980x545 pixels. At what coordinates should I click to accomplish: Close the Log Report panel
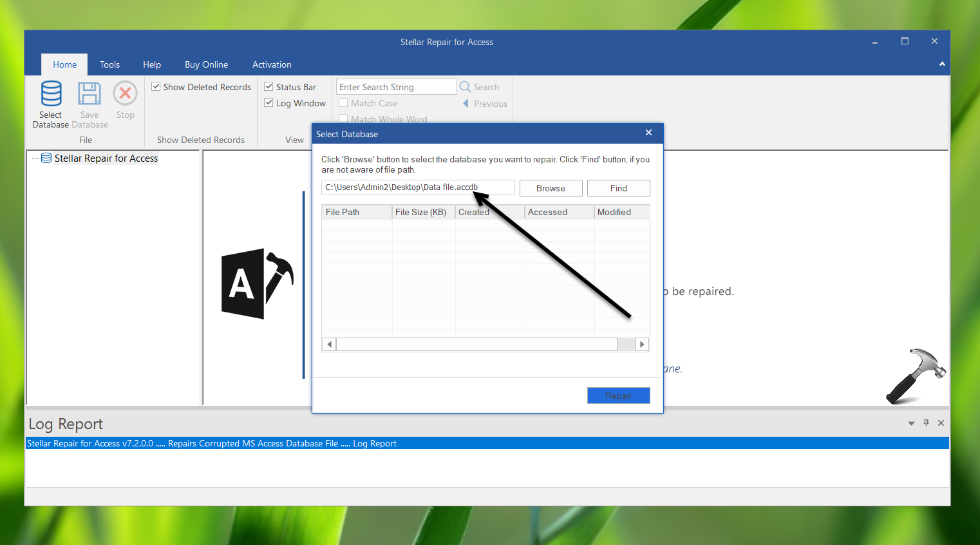point(941,423)
